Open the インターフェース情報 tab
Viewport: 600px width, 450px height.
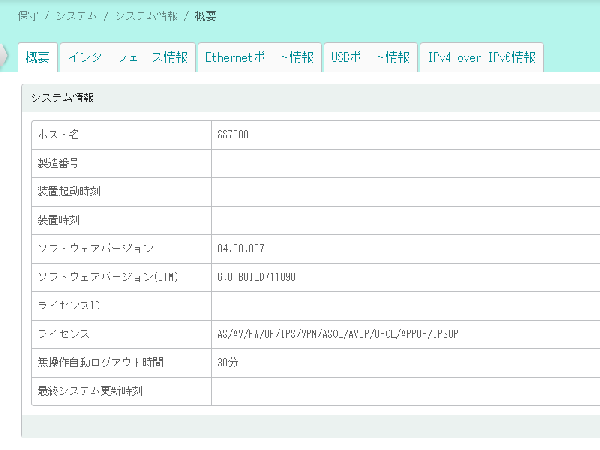(x=128, y=57)
